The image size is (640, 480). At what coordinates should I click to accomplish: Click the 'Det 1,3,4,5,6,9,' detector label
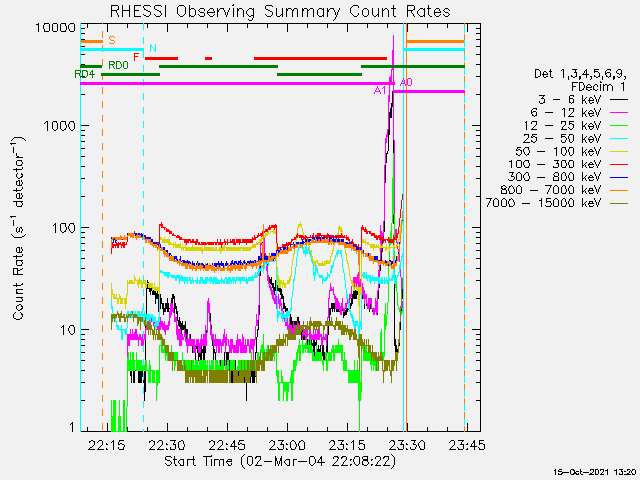(580, 74)
